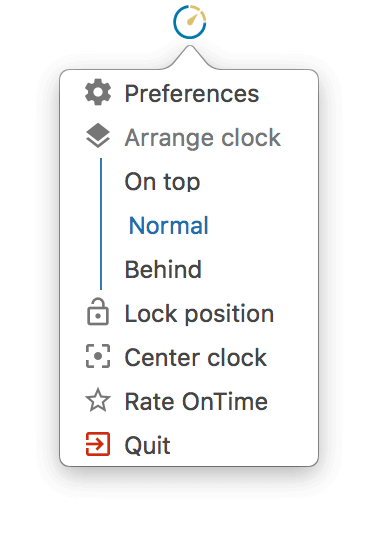Image resolution: width=378 pixels, height=534 pixels.
Task: Click the star outline icon
Action: pyautogui.click(x=98, y=400)
